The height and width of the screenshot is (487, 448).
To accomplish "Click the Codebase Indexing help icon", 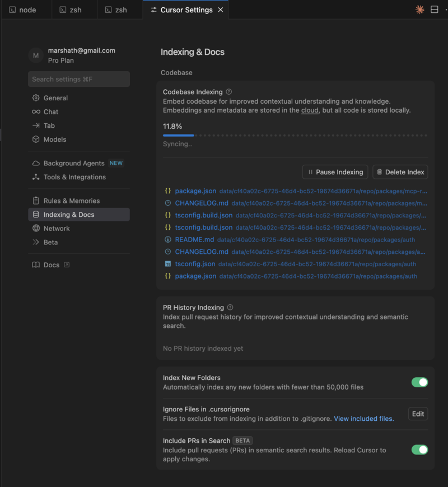I will click(229, 92).
